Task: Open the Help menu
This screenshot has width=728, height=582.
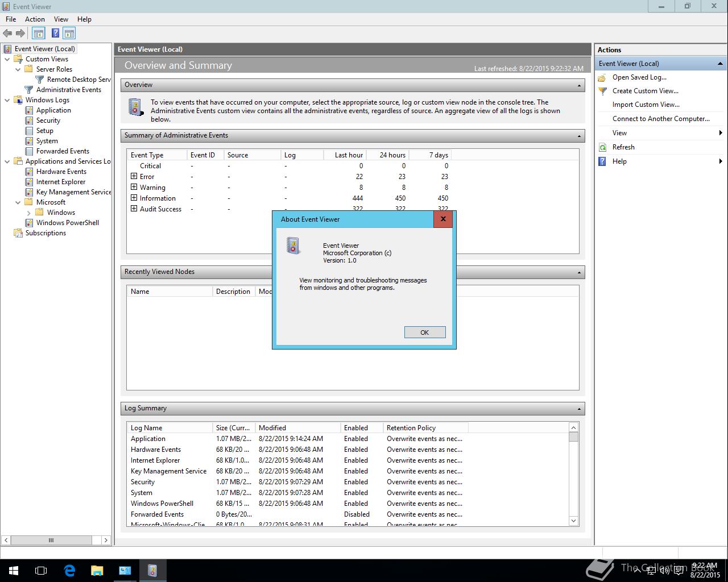Action: point(84,19)
